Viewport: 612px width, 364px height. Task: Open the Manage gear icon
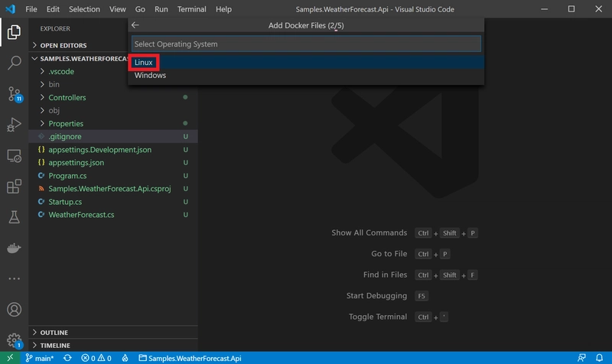pyautogui.click(x=15, y=340)
